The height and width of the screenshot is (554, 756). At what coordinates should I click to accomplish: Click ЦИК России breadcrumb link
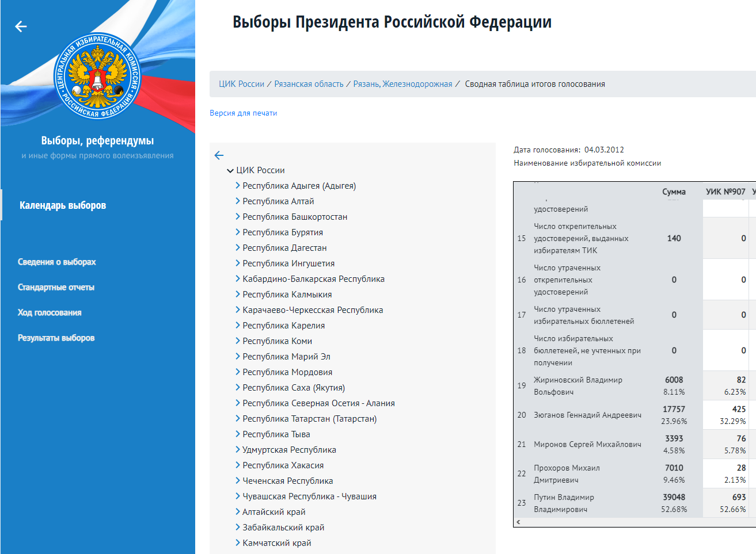pyautogui.click(x=241, y=84)
